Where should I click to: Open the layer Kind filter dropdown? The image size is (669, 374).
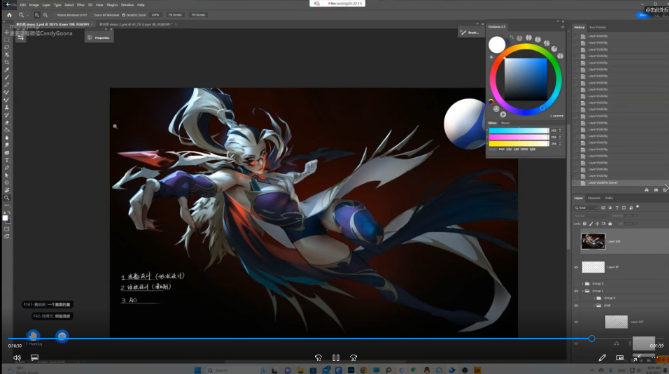pos(586,208)
